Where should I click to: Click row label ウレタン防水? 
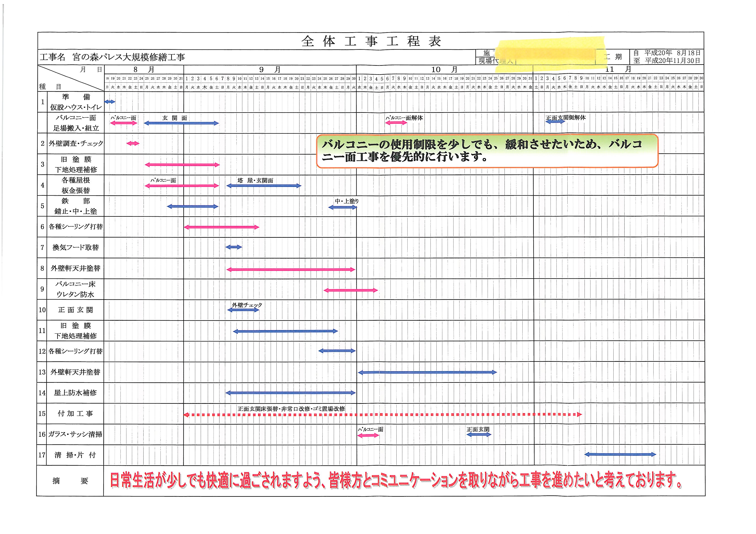pyautogui.click(x=75, y=294)
